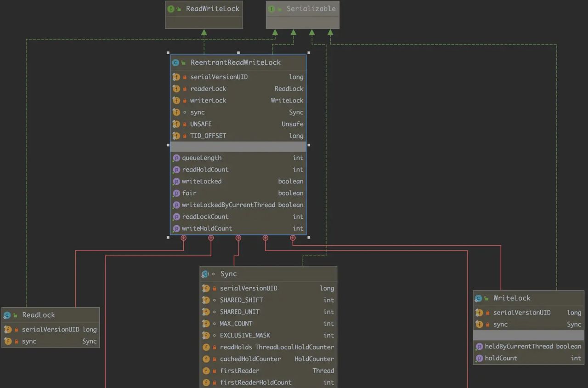
Task: Click the ReadLock class icon
Action: 7,315
